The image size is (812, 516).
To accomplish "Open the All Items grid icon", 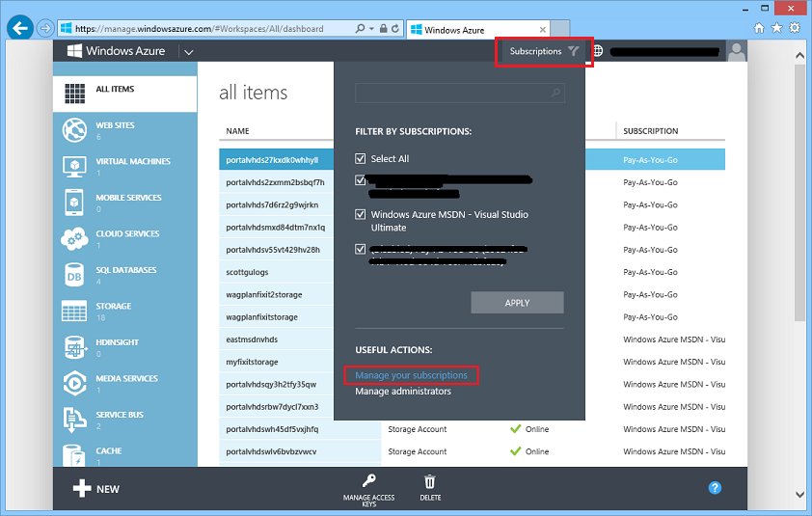I will pyautogui.click(x=74, y=94).
